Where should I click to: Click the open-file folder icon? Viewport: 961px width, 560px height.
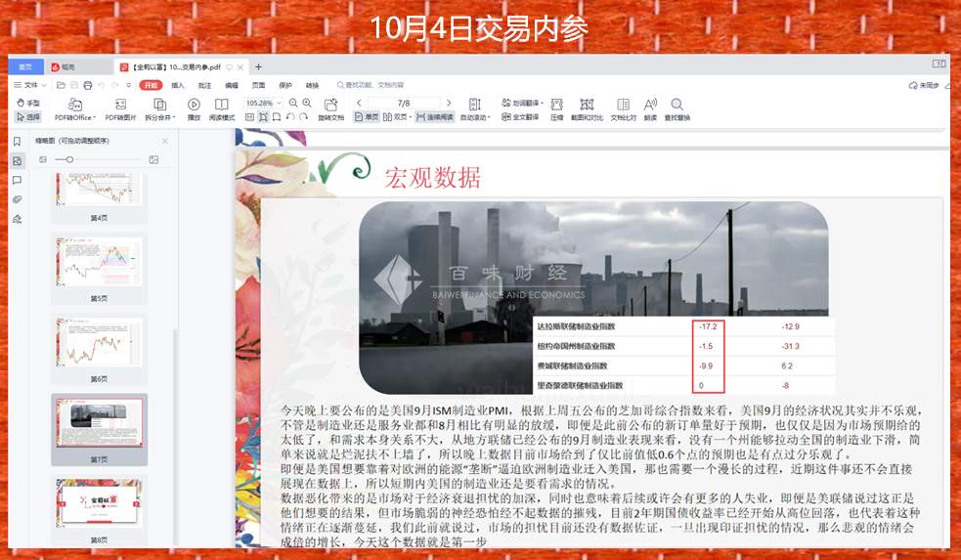61,85
